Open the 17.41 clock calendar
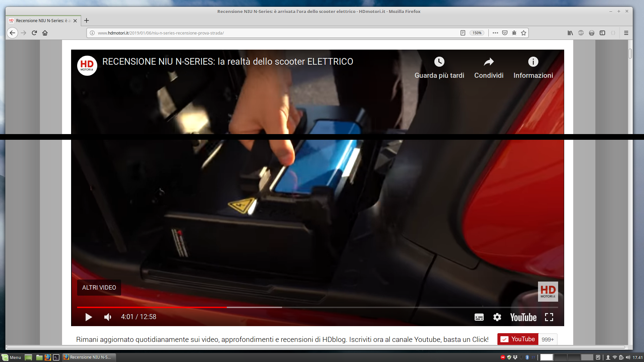Viewport: 644px width, 362px height. [638, 357]
